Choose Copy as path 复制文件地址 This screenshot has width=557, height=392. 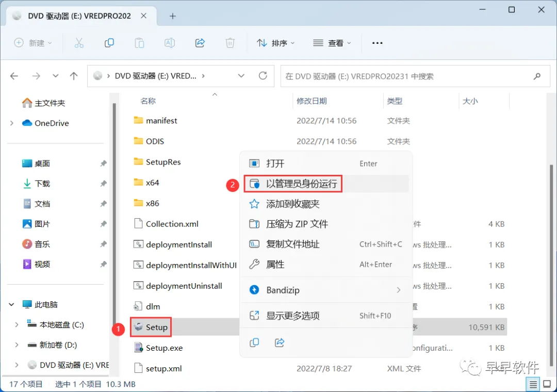tap(326, 244)
